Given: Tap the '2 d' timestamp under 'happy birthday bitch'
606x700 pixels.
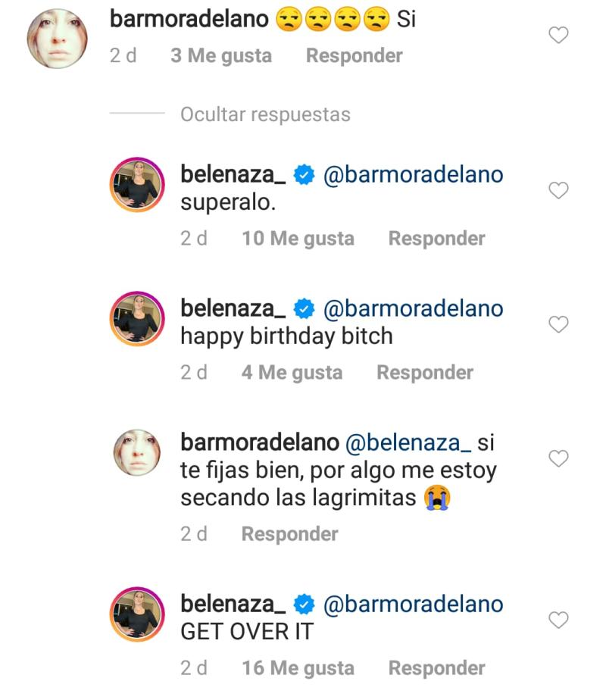Looking at the screenshot, I should coord(195,372).
